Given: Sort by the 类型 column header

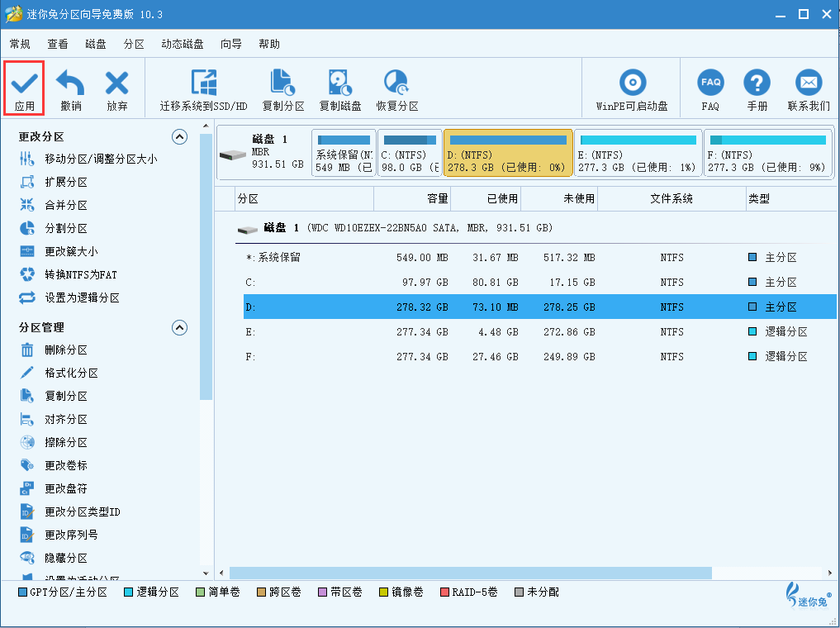Looking at the screenshot, I should point(791,199).
